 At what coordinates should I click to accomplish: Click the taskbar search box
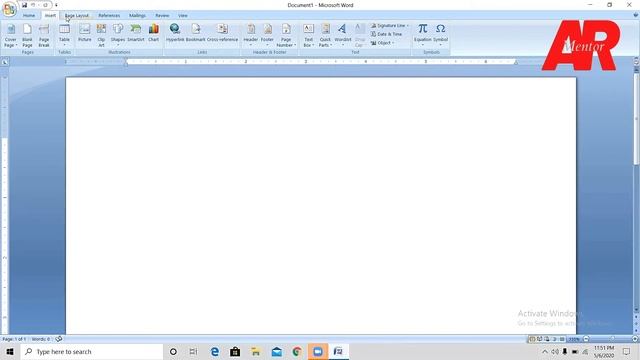(92, 351)
